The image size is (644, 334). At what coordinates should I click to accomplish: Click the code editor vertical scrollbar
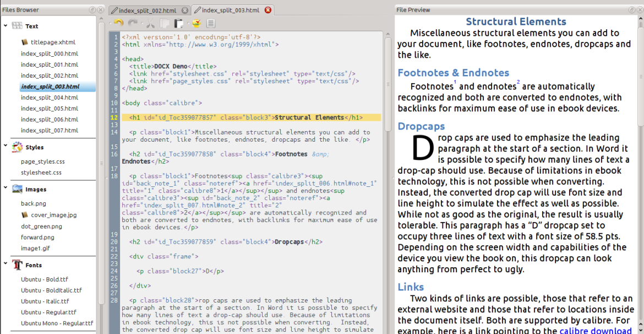click(x=388, y=84)
